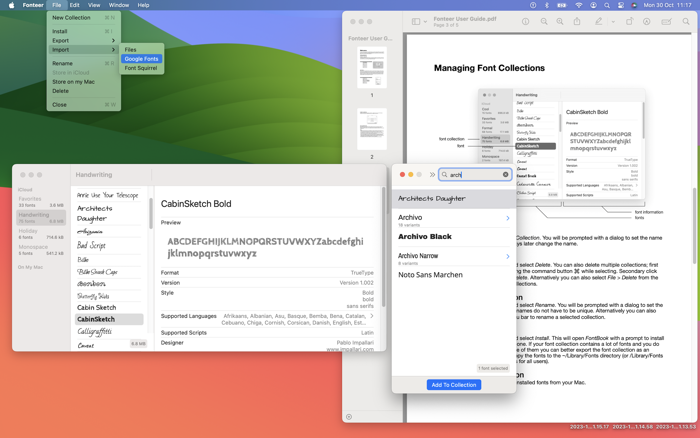The image size is (700, 438).
Task: Select Holiday collection in sidebar
Action: [41, 234]
